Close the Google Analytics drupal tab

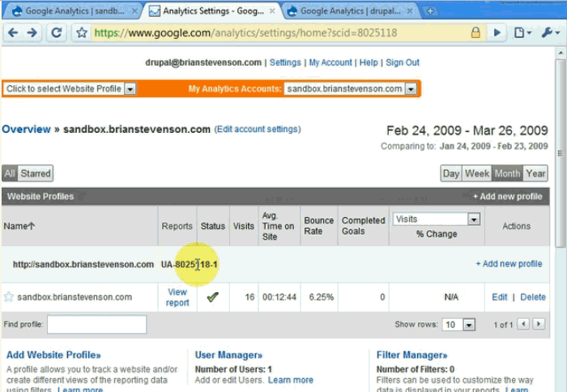(x=410, y=11)
